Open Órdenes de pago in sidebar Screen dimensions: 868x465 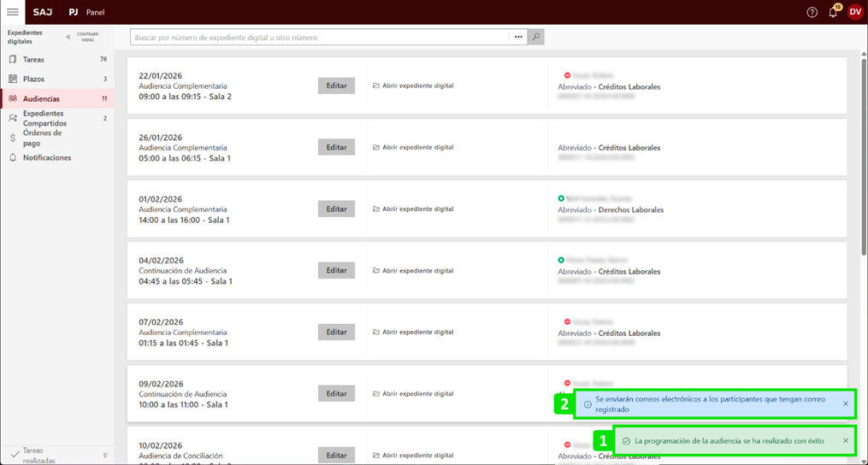click(42, 138)
